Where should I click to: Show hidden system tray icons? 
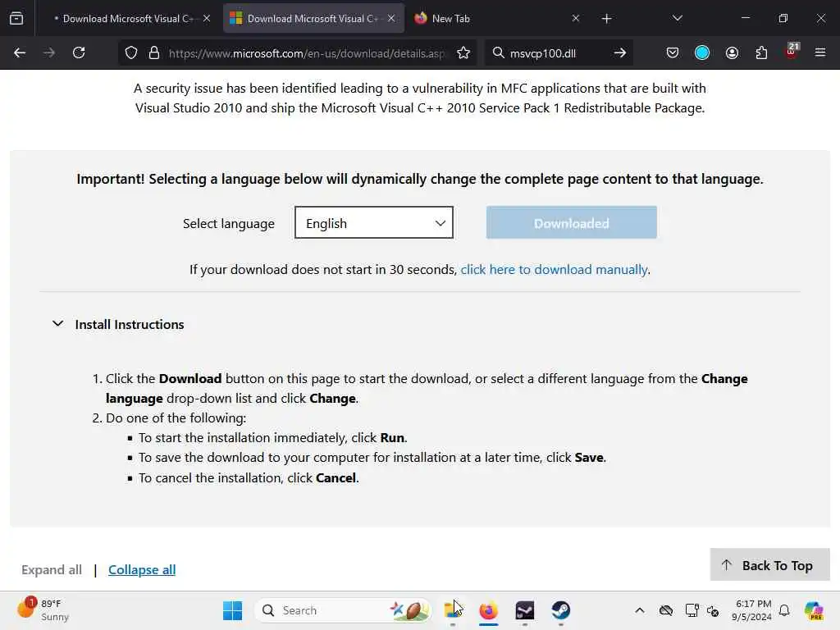[640, 610]
